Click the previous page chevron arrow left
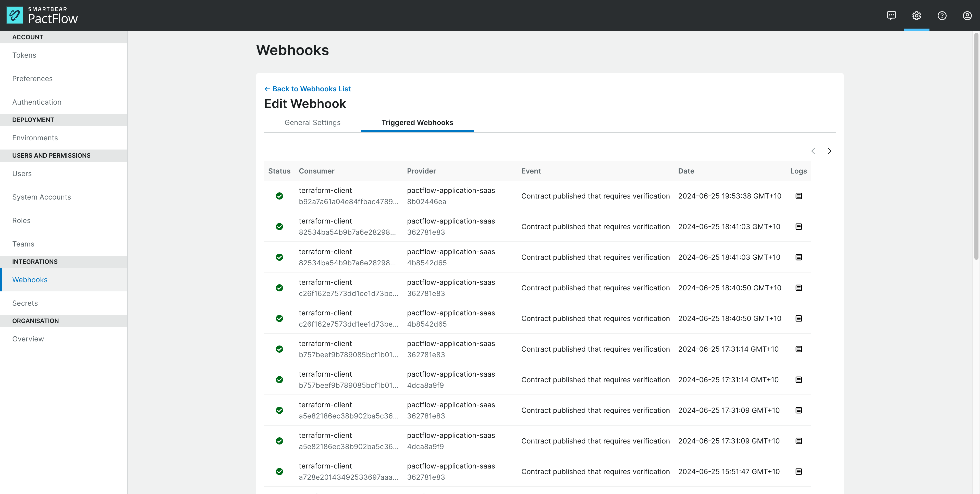The image size is (980, 494). pyautogui.click(x=813, y=151)
